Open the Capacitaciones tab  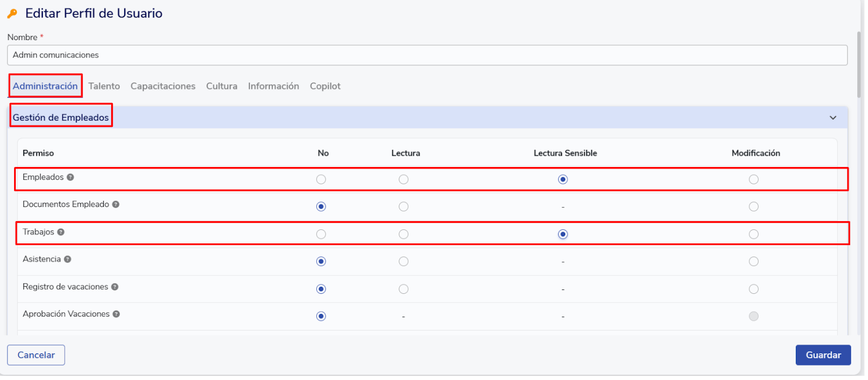163,86
